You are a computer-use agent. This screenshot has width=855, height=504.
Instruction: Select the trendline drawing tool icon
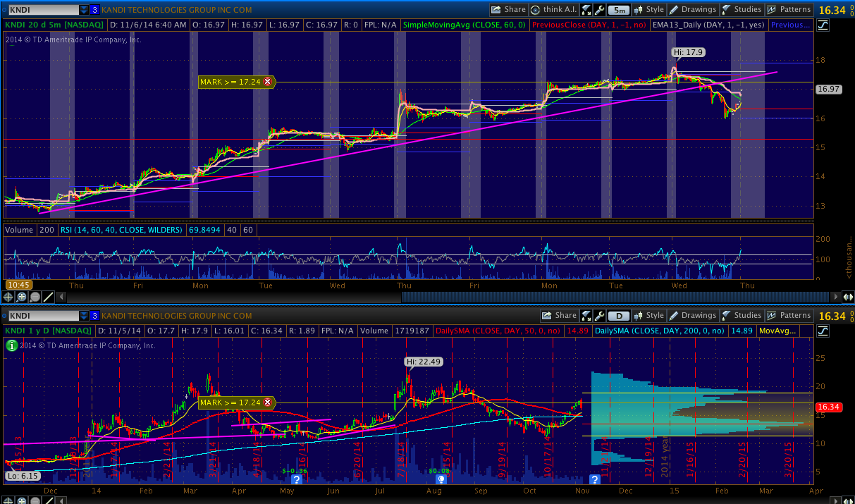click(x=49, y=297)
